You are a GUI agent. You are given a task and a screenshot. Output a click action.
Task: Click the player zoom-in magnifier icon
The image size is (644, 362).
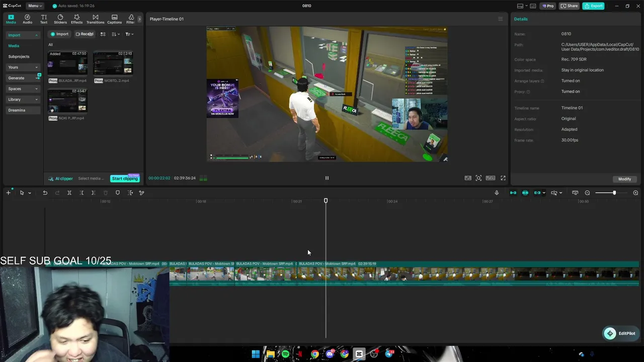point(478,178)
